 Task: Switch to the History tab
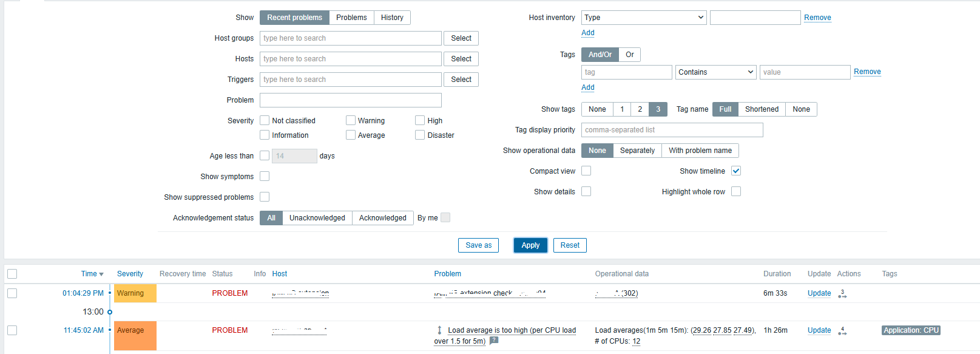(392, 18)
